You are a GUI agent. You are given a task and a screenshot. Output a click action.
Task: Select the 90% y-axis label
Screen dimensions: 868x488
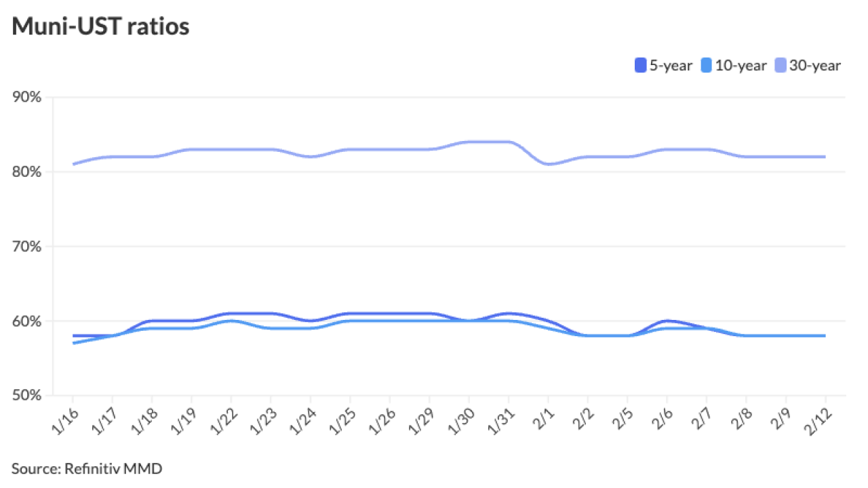point(27,97)
